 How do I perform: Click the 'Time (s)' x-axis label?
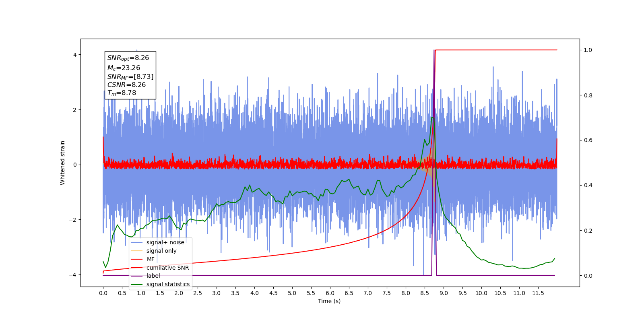click(329, 301)
